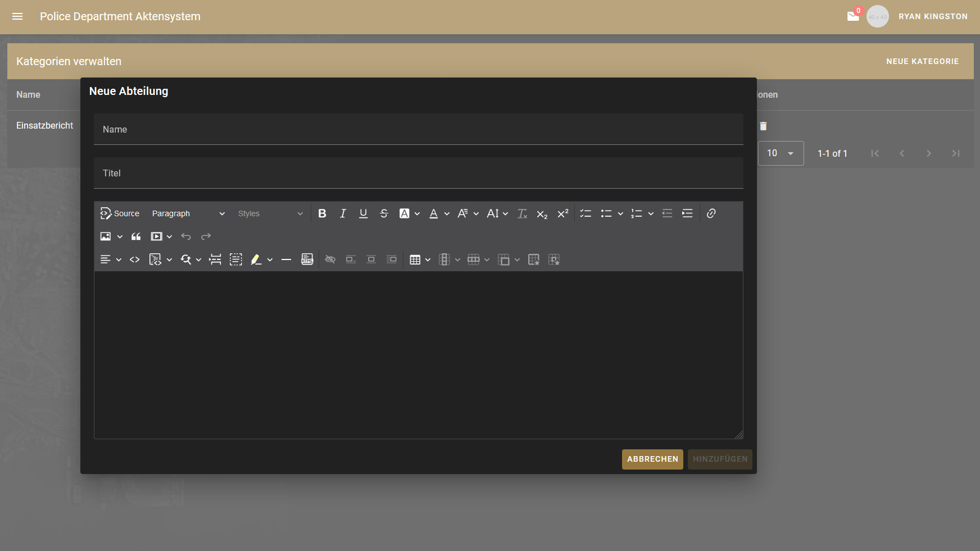
Task: Expand the highlight color options arrow
Action: (x=270, y=259)
